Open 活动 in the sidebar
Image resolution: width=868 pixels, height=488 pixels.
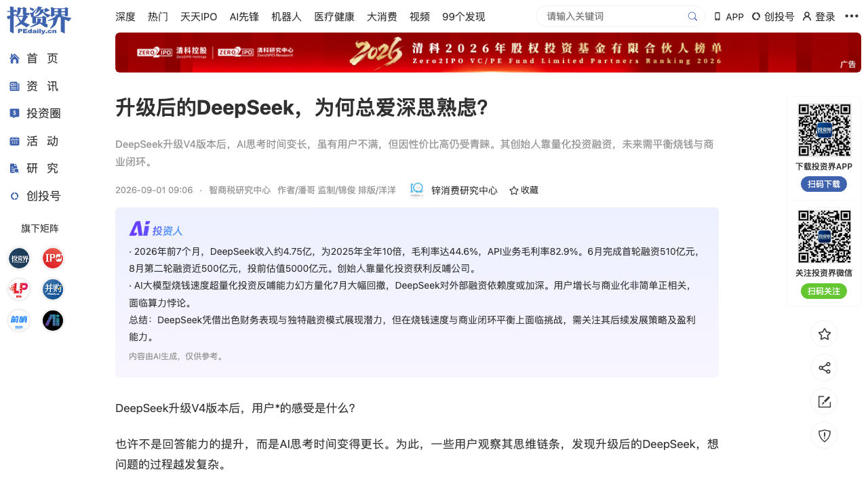(34, 142)
